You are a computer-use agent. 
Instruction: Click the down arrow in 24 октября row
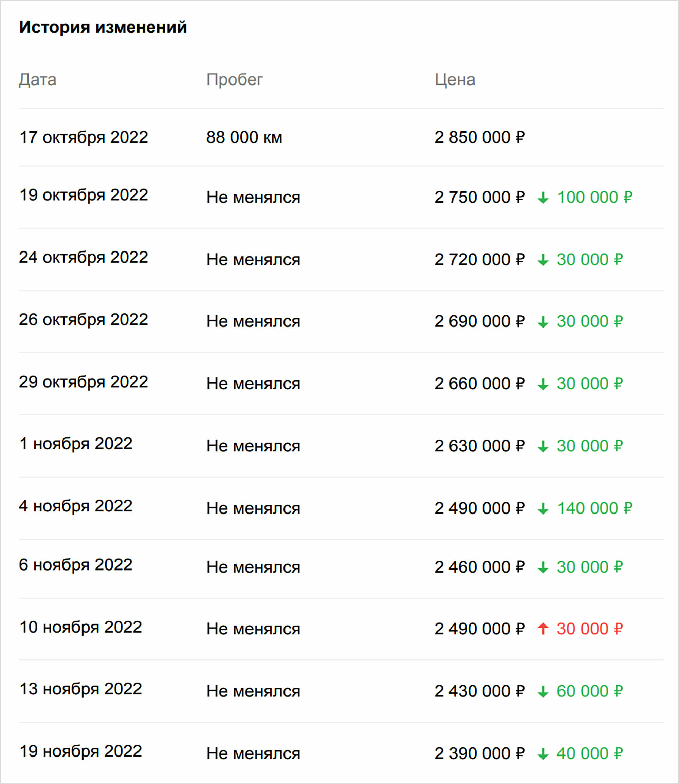(x=543, y=260)
